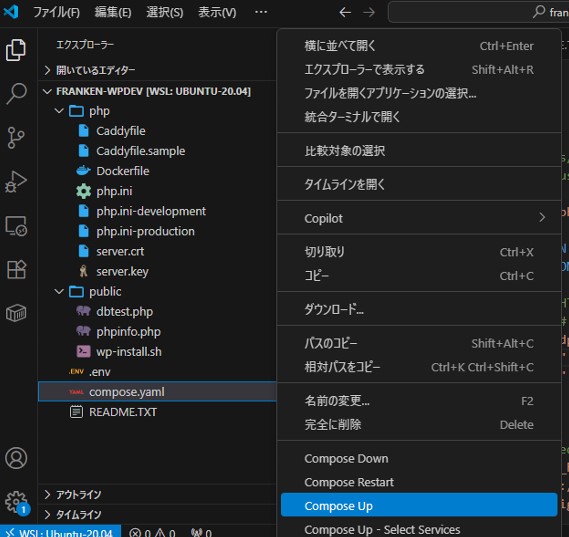Select the compose.yaml file
The width and height of the screenshot is (569, 537).
tap(157, 392)
